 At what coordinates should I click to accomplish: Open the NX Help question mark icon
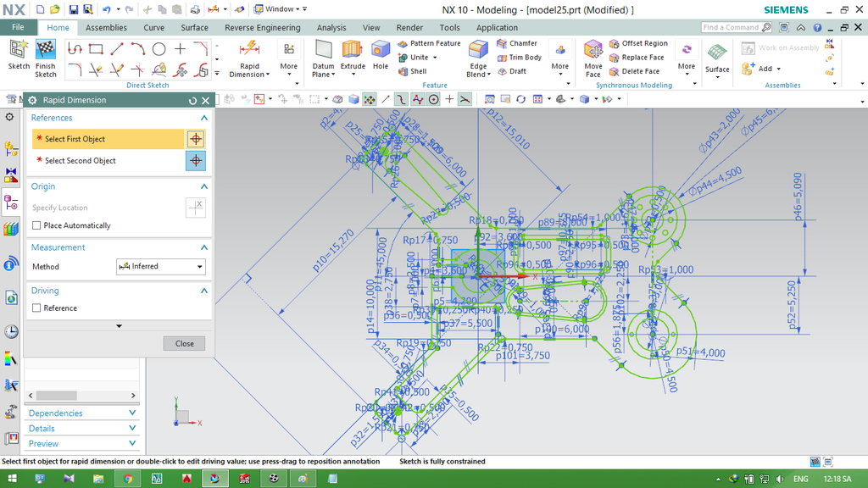[x=817, y=27]
